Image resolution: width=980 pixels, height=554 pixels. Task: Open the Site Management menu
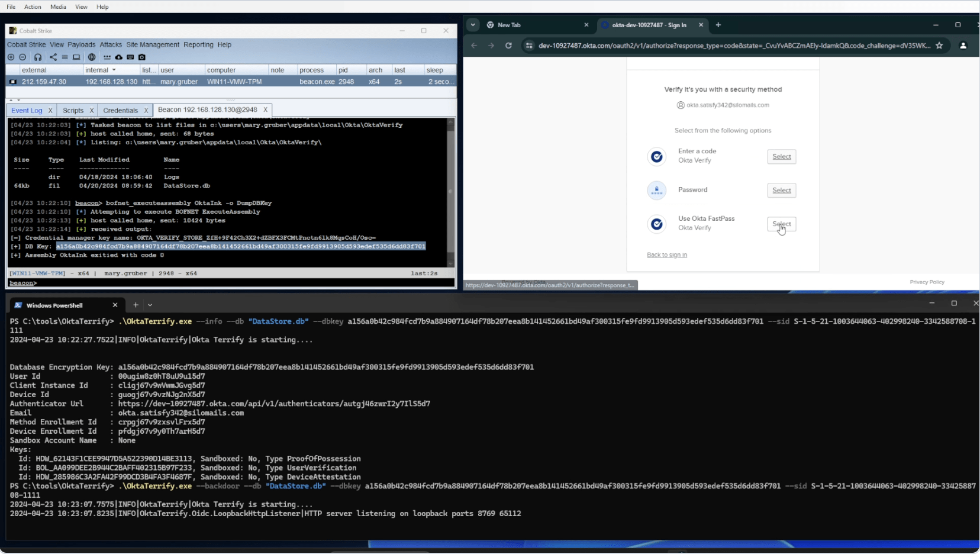coord(153,44)
